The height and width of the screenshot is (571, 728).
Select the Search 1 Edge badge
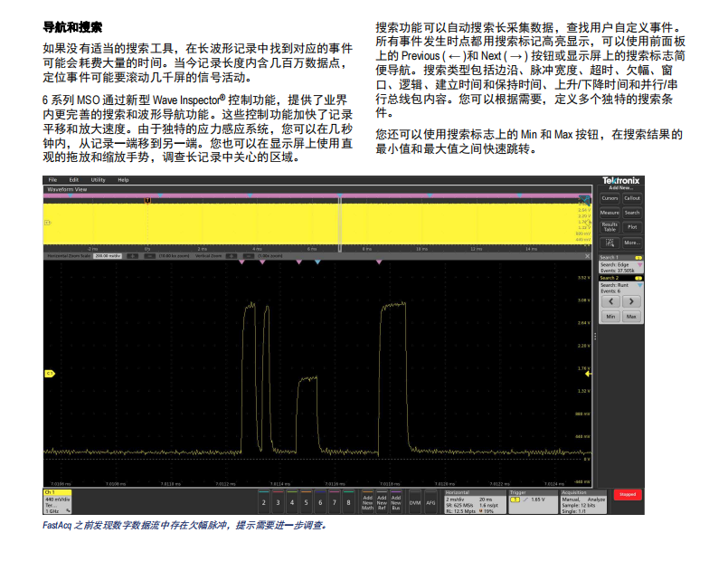click(620, 264)
